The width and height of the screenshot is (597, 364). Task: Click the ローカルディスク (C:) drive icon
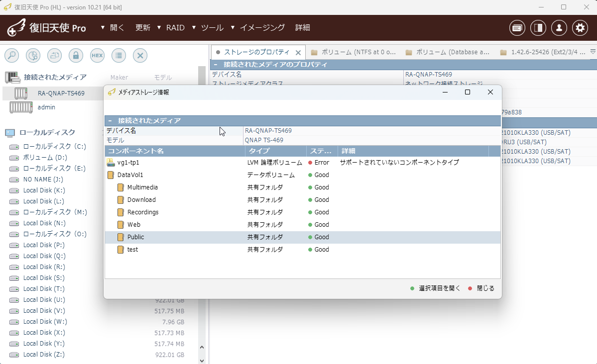14,147
